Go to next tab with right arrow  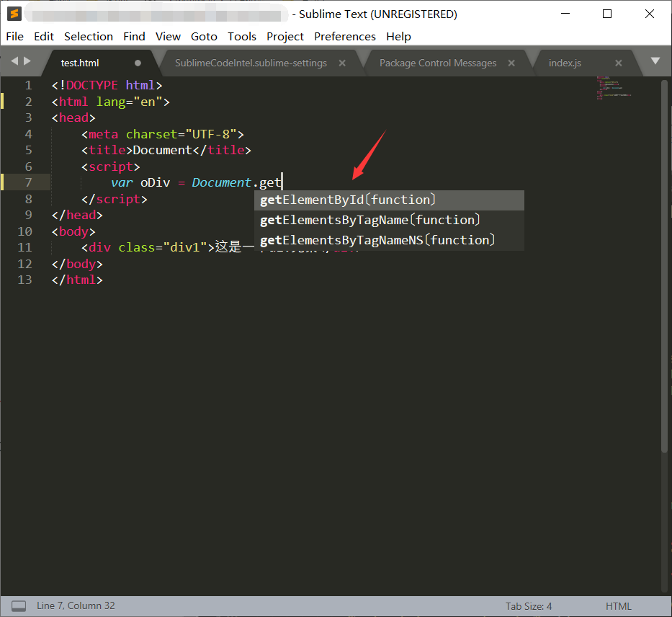click(x=27, y=61)
